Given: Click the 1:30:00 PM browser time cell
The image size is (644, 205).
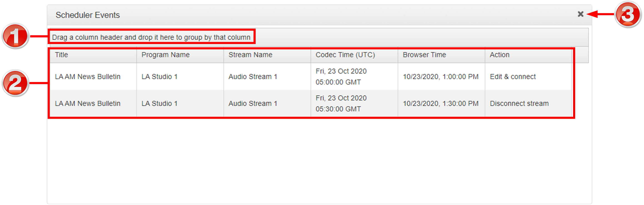Looking at the screenshot, I should [x=440, y=103].
